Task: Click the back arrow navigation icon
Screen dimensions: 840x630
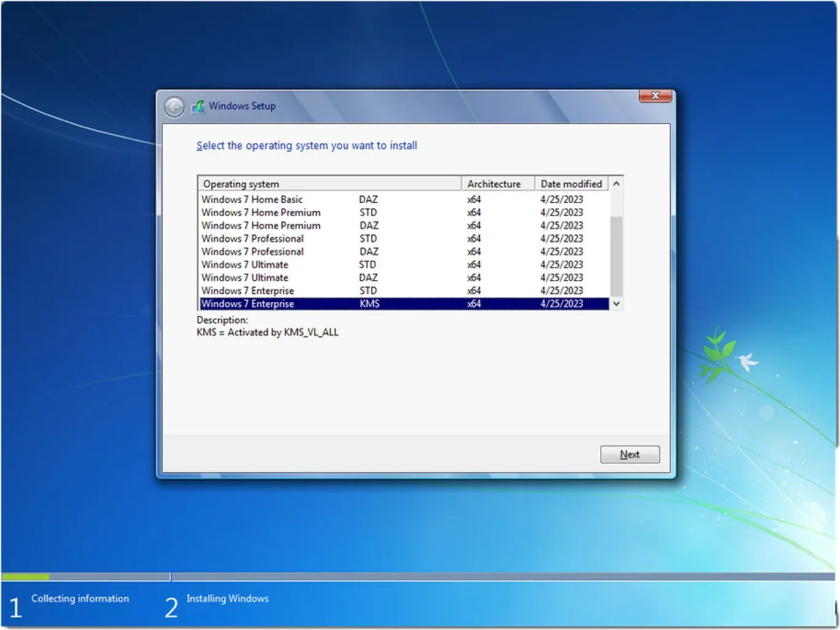Action: 174,106
